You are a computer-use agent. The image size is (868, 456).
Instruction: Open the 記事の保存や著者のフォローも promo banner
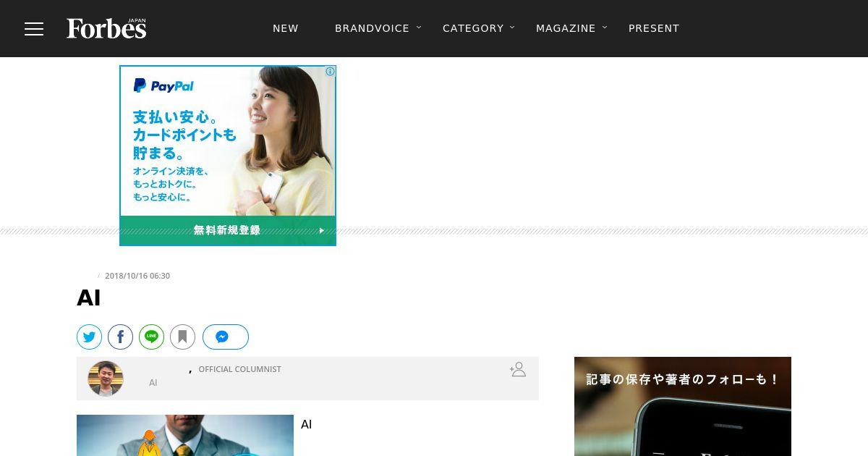[x=683, y=406]
